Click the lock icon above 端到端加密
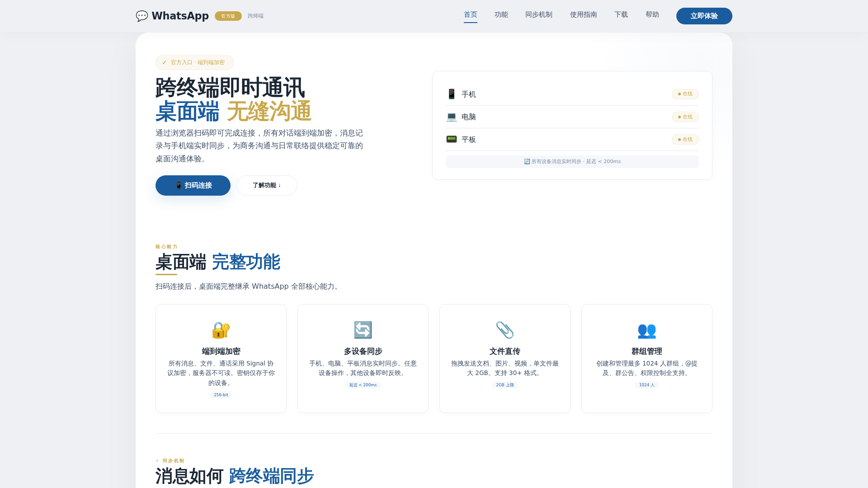868x488 pixels. pos(221,330)
